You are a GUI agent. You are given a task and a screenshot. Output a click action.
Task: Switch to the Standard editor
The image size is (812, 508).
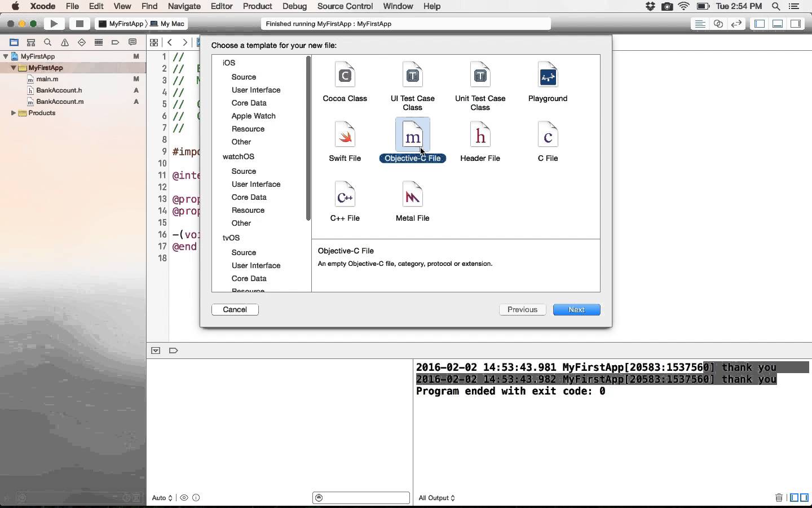(x=700, y=24)
